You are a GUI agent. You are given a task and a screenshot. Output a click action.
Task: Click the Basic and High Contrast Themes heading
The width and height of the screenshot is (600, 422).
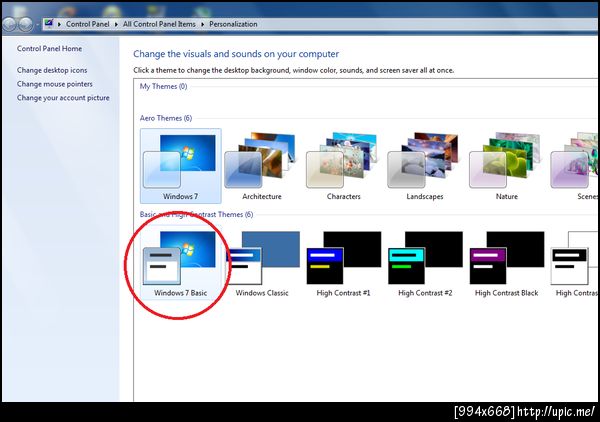(196, 215)
